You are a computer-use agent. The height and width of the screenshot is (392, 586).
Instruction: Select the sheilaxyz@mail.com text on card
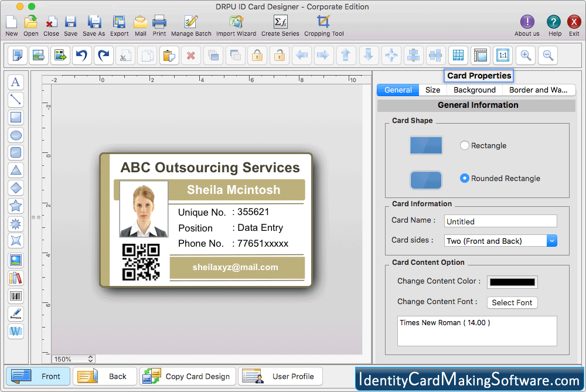(x=236, y=267)
